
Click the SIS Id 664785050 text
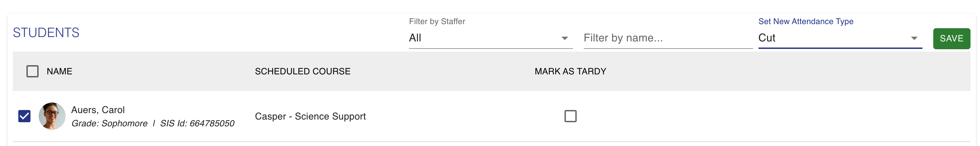[197, 124]
